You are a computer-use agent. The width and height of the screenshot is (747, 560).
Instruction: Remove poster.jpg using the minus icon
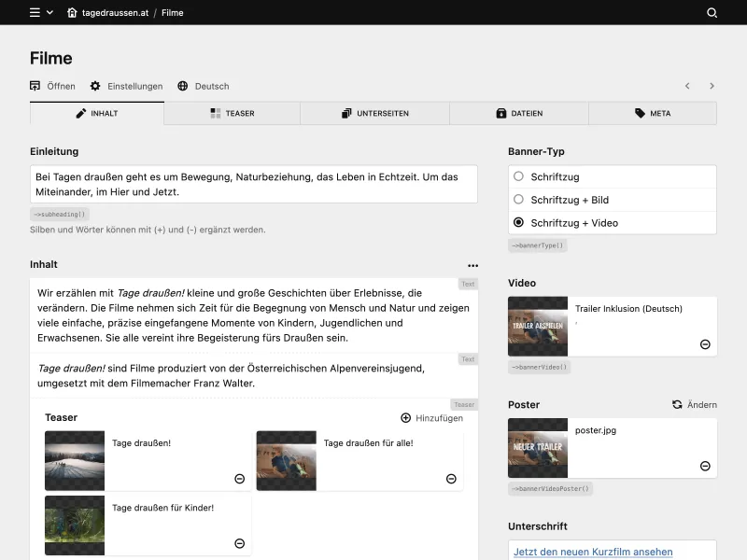706,466
